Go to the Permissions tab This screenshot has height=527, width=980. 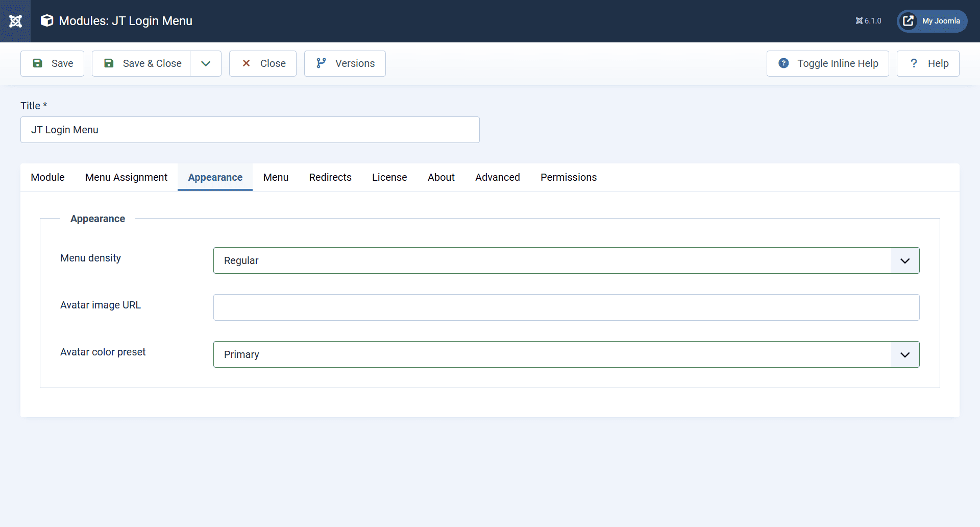(x=569, y=177)
